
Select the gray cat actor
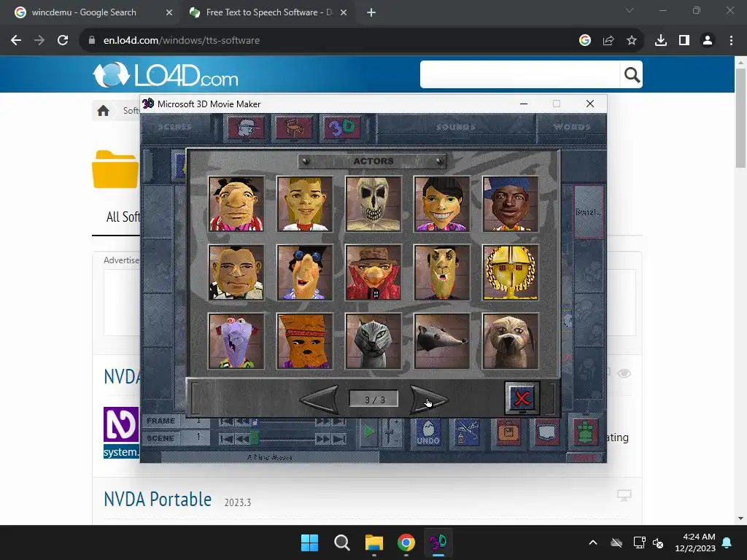pos(373,341)
